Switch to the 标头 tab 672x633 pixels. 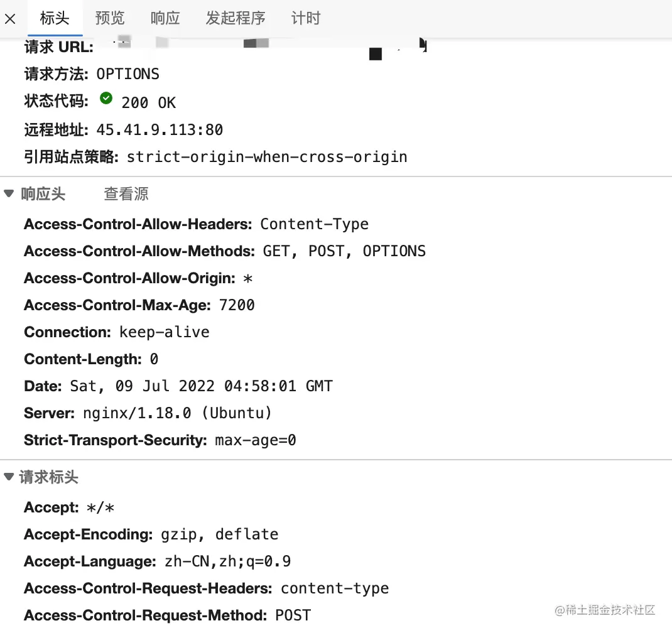55,18
